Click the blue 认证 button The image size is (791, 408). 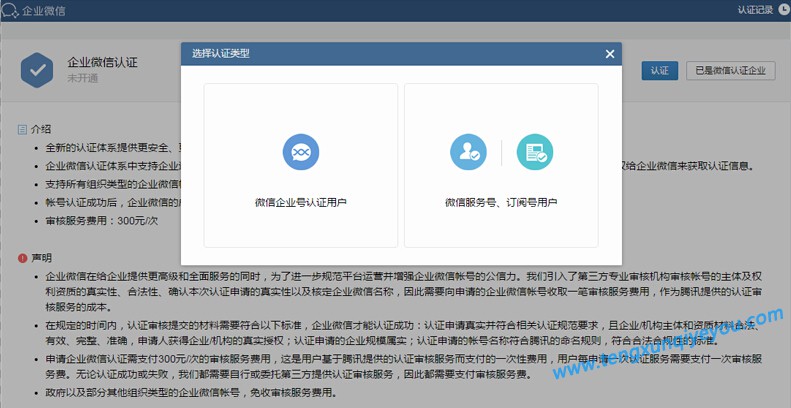point(660,71)
